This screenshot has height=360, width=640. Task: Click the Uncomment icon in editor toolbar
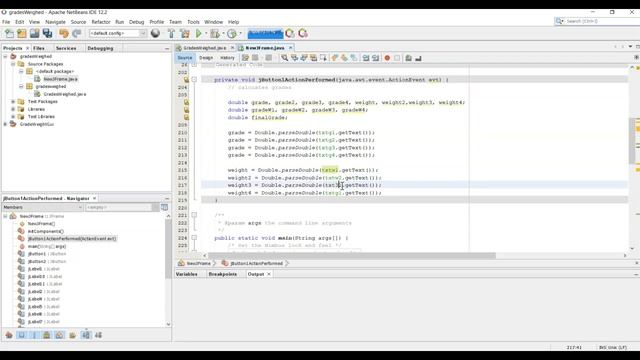(418, 58)
